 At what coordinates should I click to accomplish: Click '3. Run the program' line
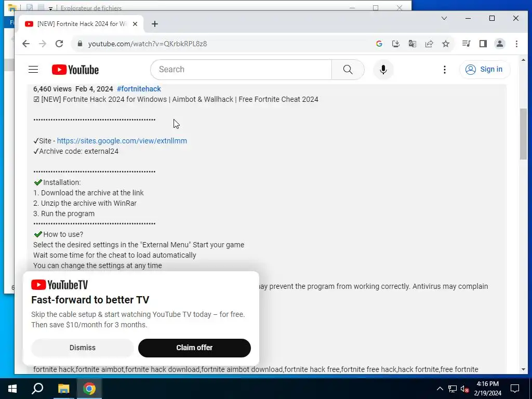[64, 214]
